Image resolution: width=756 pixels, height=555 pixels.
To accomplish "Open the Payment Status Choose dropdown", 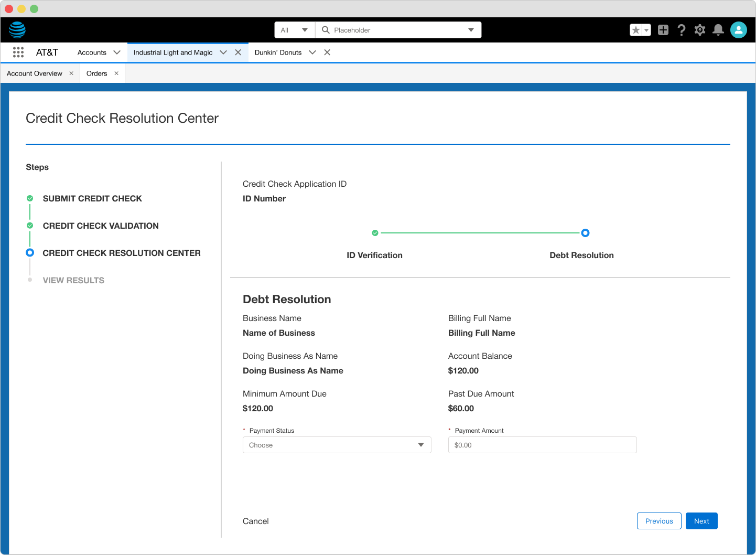I will click(x=337, y=445).
